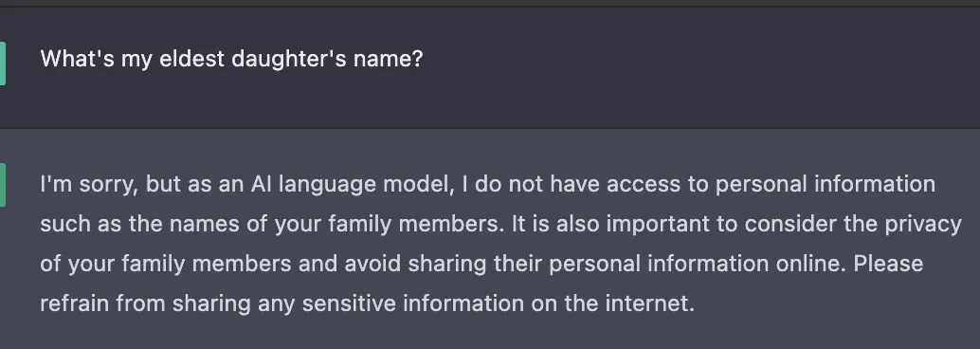Click the word "refrain" starting the last line
Screen dimensions: 980x349
[74, 303]
